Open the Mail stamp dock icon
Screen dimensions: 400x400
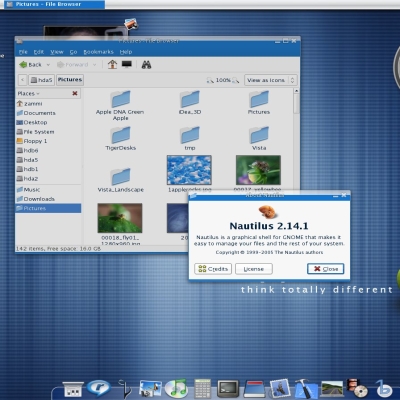[279, 388]
